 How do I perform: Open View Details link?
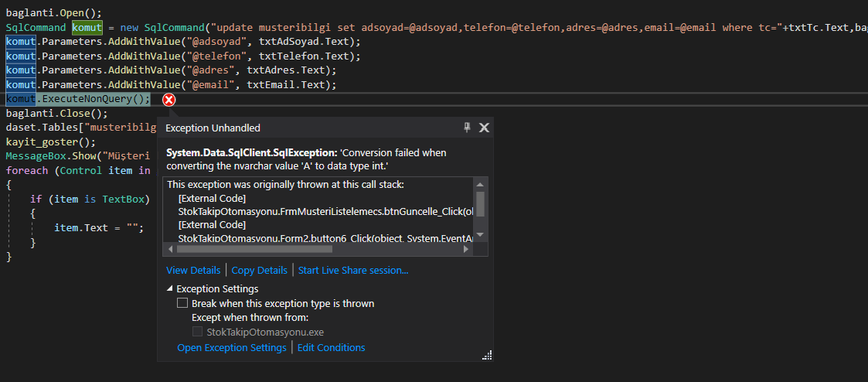(193, 270)
